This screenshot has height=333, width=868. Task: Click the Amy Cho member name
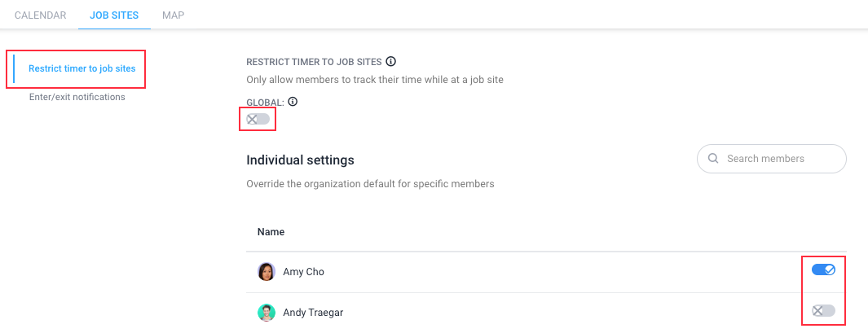point(303,272)
